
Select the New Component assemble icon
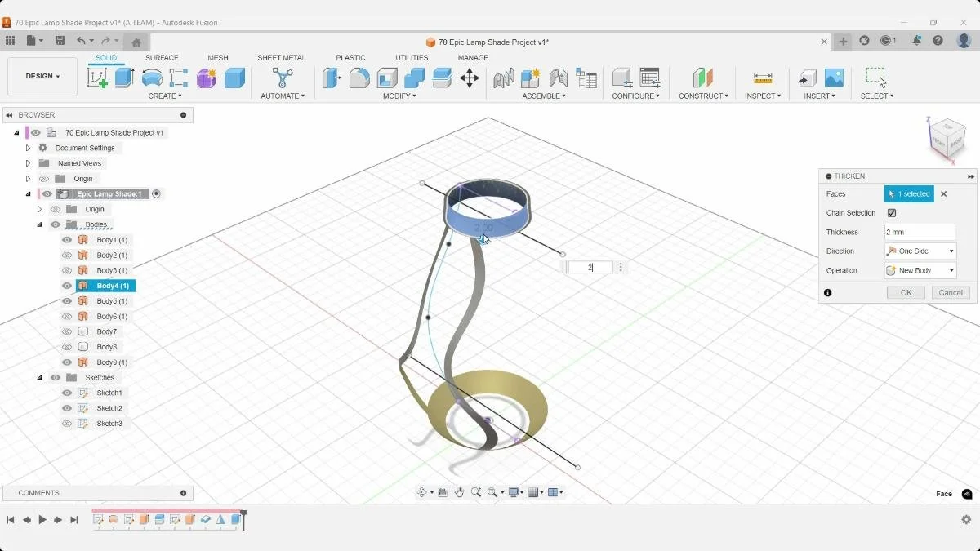(x=531, y=78)
